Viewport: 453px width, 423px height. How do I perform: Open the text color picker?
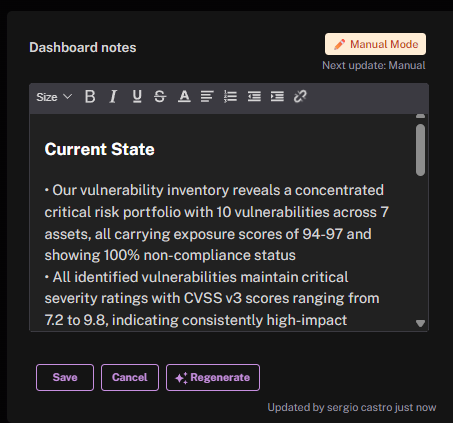click(184, 97)
